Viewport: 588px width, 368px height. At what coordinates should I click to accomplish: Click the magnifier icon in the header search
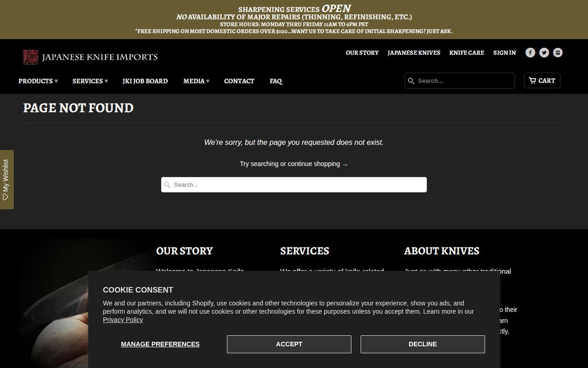tap(411, 80)
